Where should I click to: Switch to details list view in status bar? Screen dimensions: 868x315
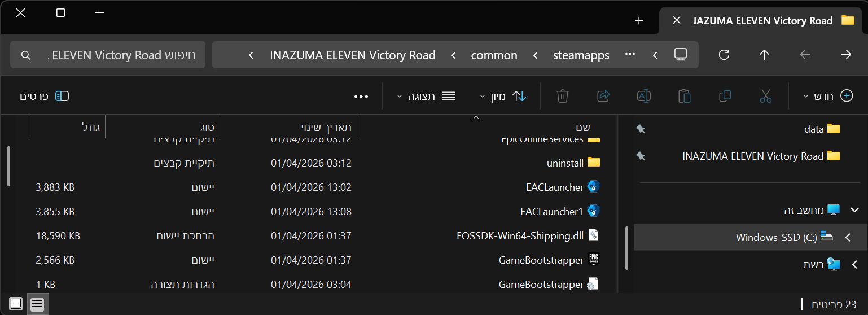(x=37, y=305)
